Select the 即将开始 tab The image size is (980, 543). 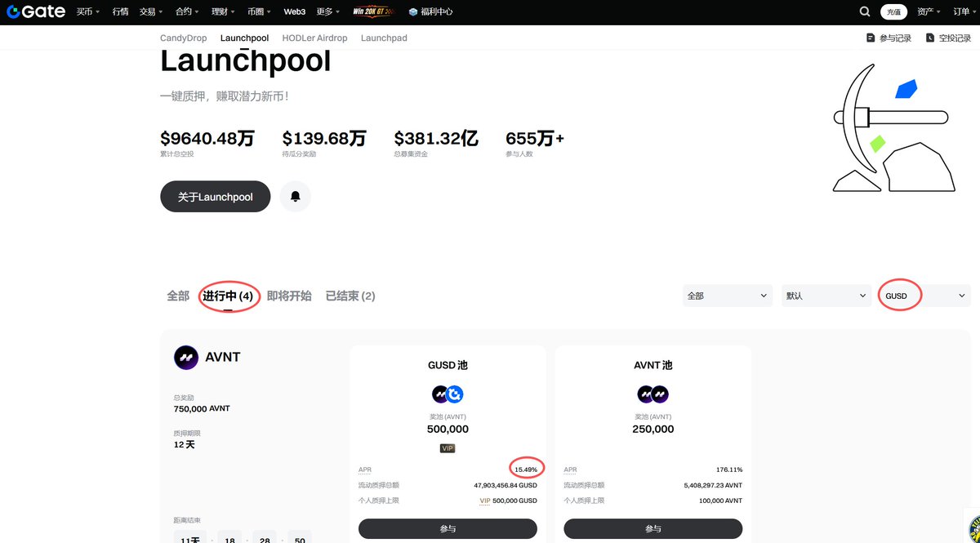[x=289, y=296]
